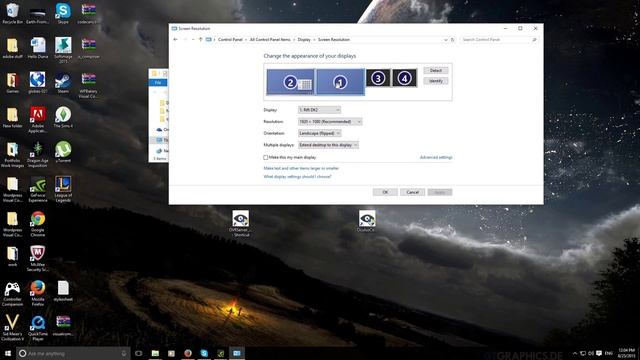The height and width of the screenshot is (360, 640).
Task: Open the Resolution dropdown
Action: pos(330,122)
